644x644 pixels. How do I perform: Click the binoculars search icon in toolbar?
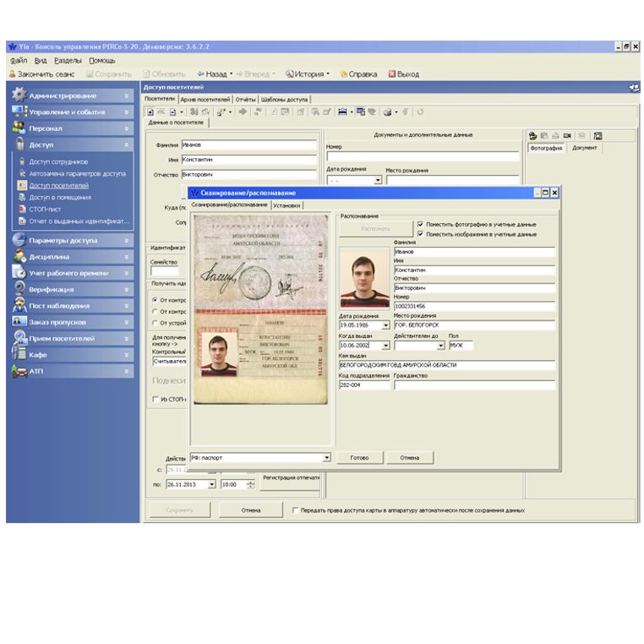coord(194,112)
